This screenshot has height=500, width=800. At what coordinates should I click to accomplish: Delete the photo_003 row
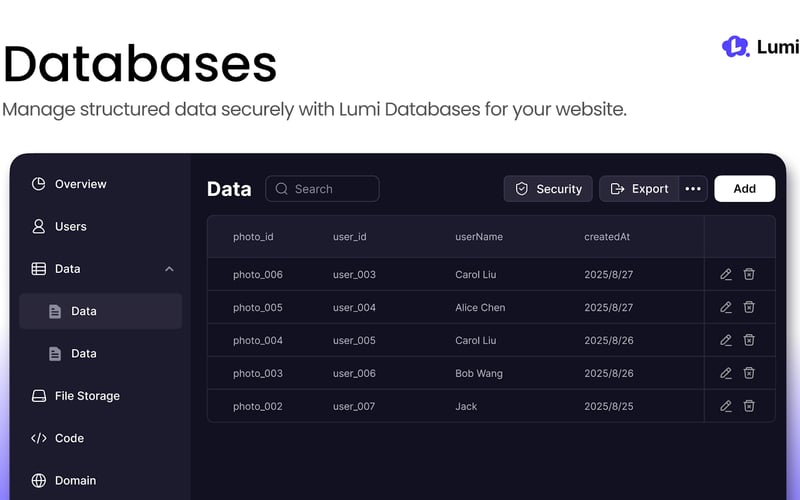[748, 373]
